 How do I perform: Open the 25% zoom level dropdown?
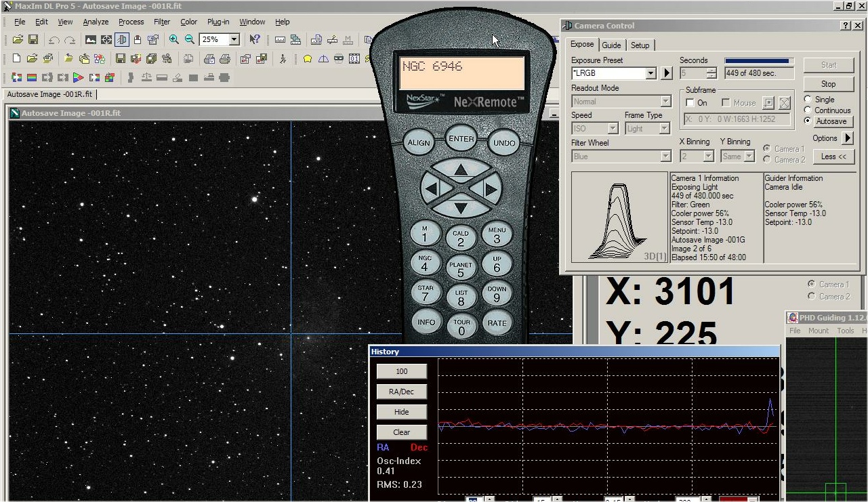tap(234, 40)
